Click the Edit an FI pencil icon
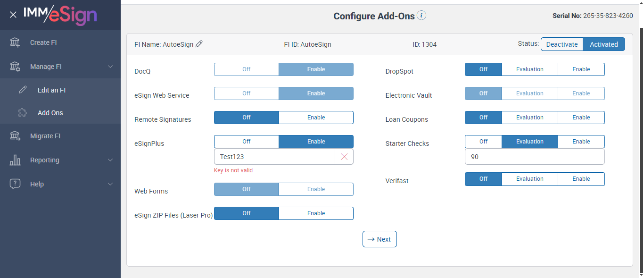The image size is (644, 278). pos(23,90)
